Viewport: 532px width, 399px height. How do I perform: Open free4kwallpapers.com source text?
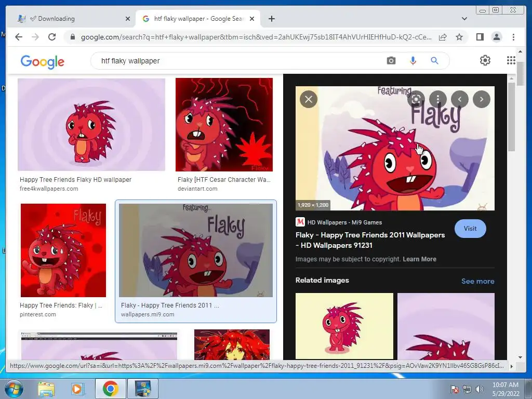coord(49,189)
